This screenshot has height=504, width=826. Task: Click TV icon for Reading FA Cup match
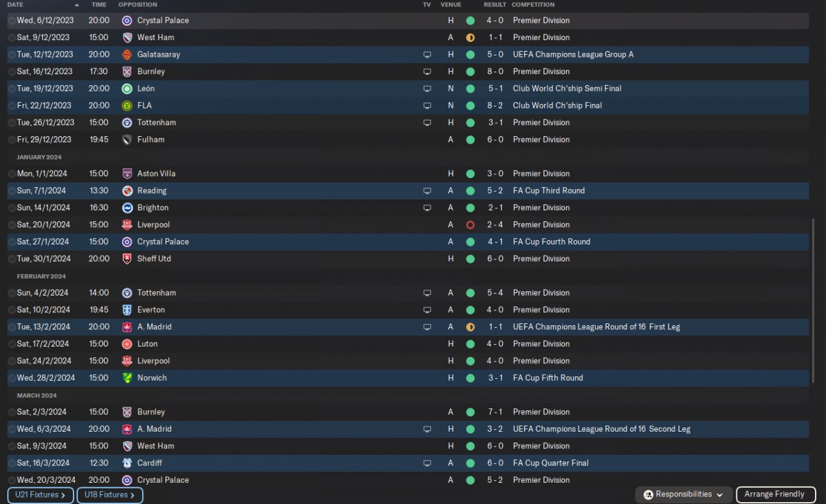pos(427,191)
